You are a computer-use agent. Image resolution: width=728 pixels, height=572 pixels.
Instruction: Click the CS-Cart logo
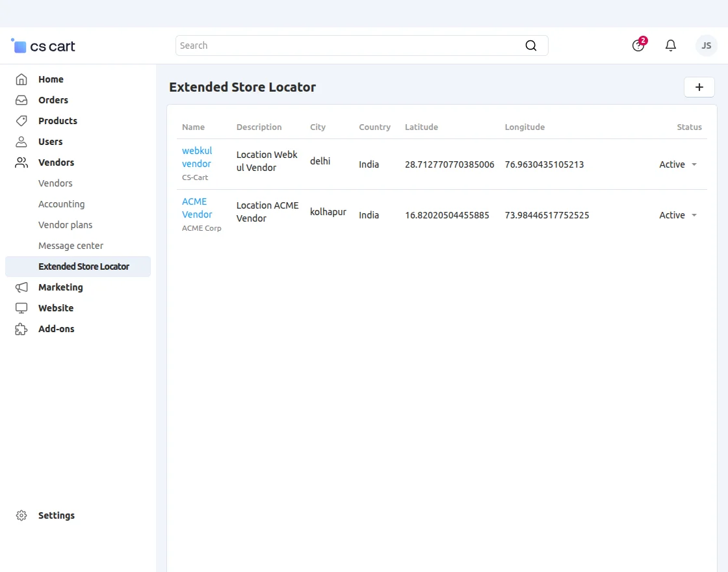click(44, 46)
